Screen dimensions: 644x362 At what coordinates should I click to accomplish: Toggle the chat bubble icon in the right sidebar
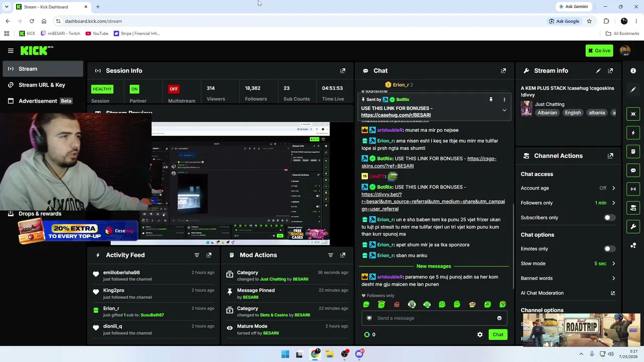(x=633, y=170)
